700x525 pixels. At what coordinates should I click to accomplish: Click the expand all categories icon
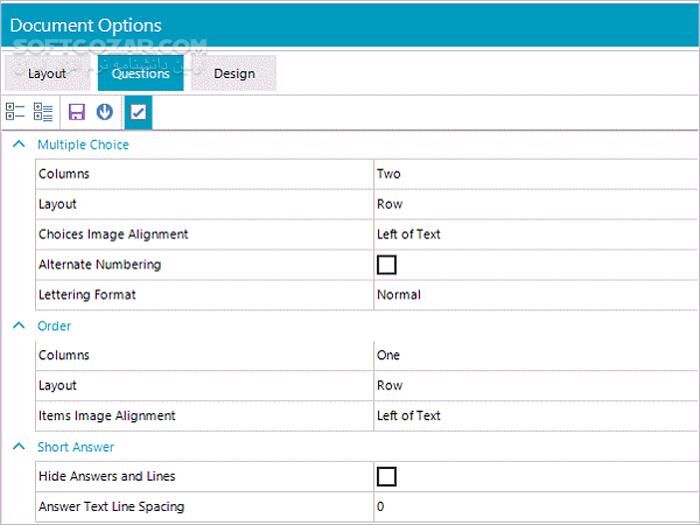[43, 112]
